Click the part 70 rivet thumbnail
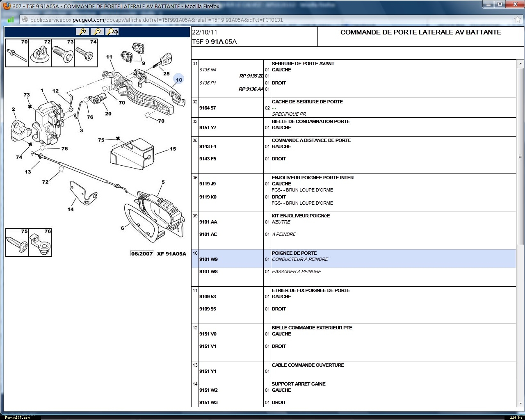This screenshot has width=525, height=420. [x=16, y=53]
